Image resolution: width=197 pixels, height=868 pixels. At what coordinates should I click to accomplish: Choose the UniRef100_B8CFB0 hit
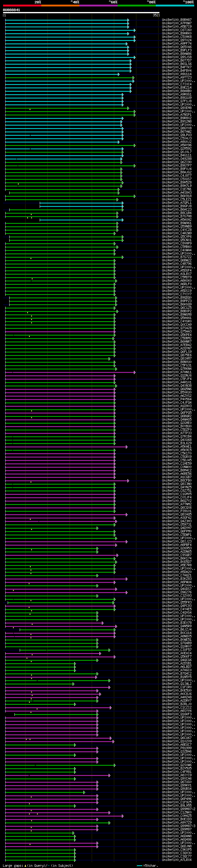tap(177, 481)
